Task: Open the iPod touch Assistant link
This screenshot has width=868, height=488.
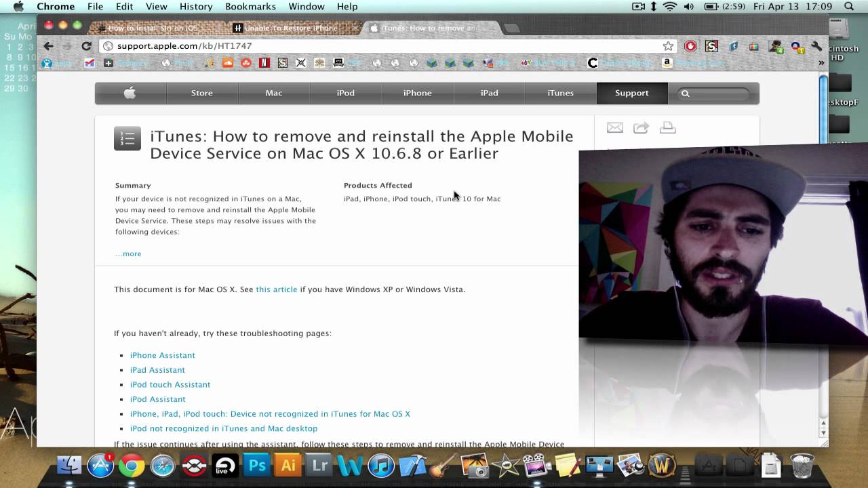Action: click(170, 384)
